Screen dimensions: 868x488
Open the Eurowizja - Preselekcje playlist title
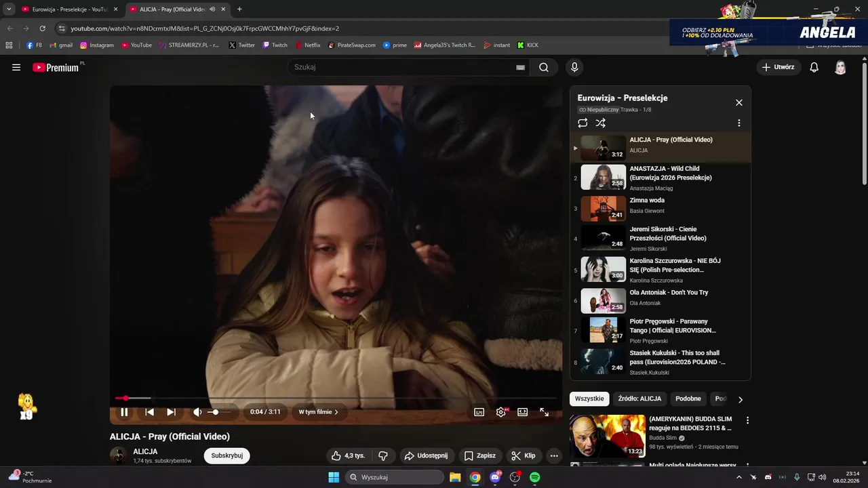pyautogui.click(x=623, y=98)
